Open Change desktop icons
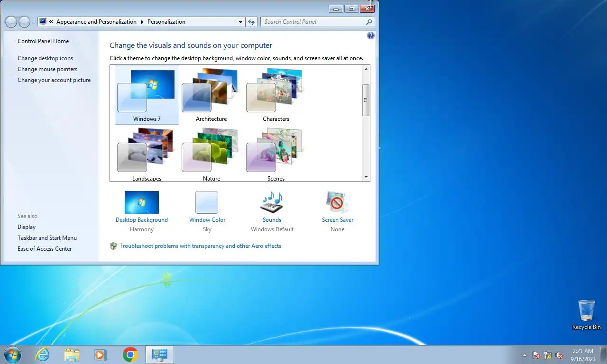The image size is (607, 364). coord(46,58)
